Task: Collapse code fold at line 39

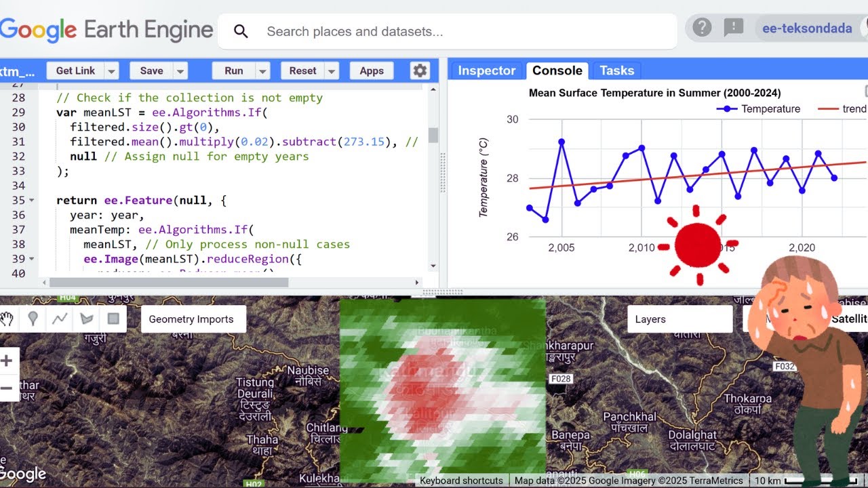Action: pyautogui.click(x=32, y=260)
